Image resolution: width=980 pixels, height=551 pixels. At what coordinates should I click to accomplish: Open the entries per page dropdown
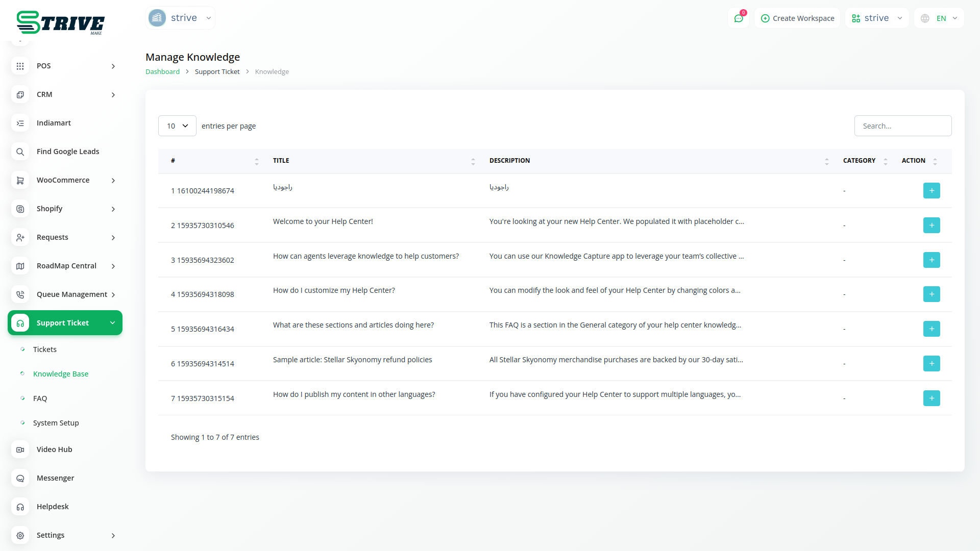pos(177,126)
